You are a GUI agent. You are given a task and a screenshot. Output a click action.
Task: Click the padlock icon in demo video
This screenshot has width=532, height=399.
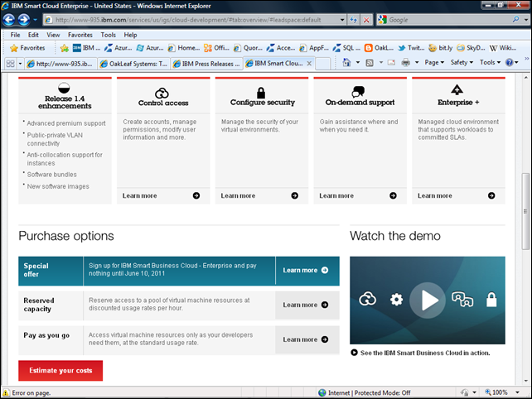tap(491, 300)
